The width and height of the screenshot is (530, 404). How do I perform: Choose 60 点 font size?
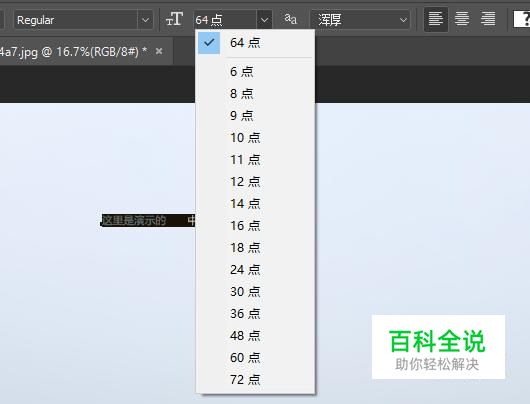pos(255,358)
